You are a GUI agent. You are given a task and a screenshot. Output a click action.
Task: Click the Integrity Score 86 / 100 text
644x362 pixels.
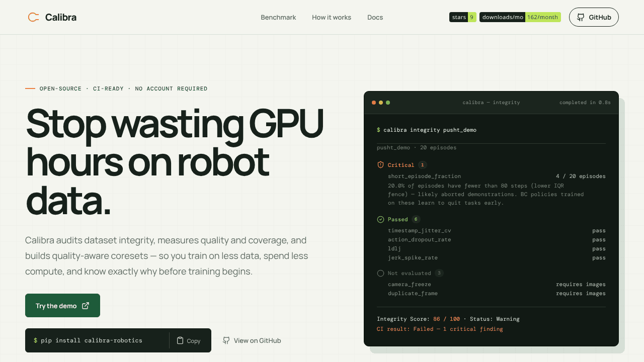point(419,319)
